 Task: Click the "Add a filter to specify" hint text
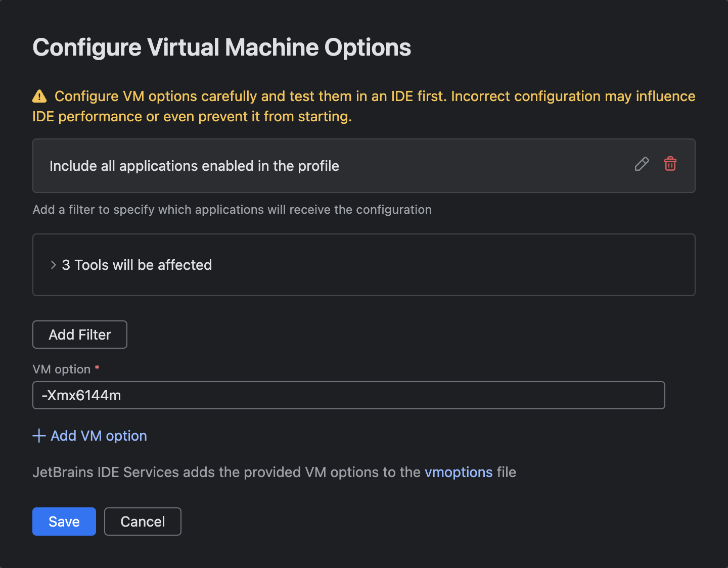[232, 210]
